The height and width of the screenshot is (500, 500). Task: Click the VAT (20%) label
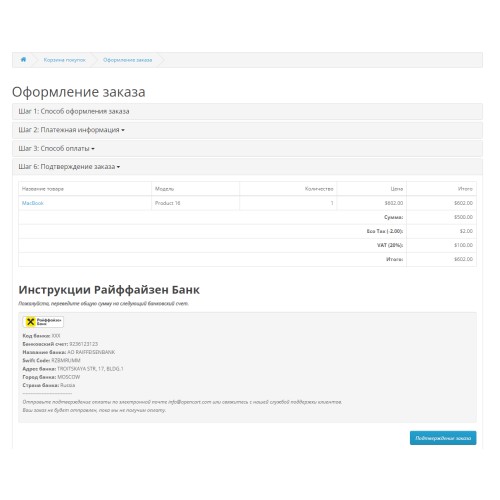click(x=390, y=245)
